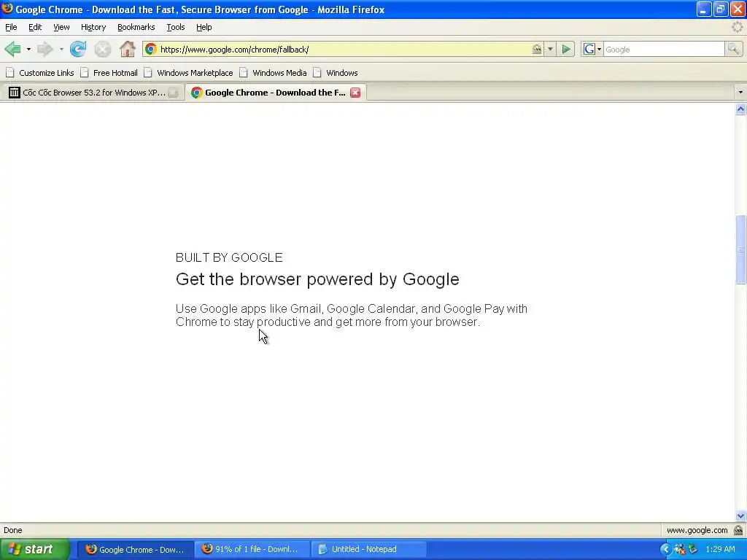Select the Google Chrome download tab
Viewport: 747px width, 560px height.
(x=275, y=93)
